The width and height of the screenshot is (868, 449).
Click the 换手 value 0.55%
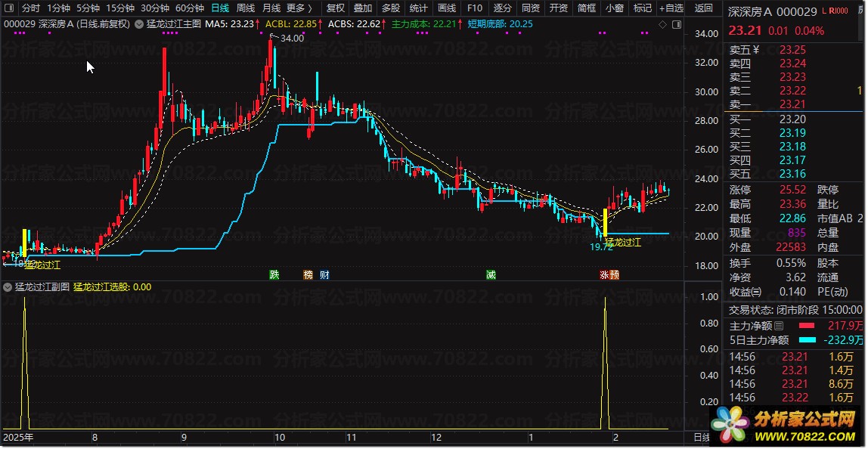(x=790, y=263)
